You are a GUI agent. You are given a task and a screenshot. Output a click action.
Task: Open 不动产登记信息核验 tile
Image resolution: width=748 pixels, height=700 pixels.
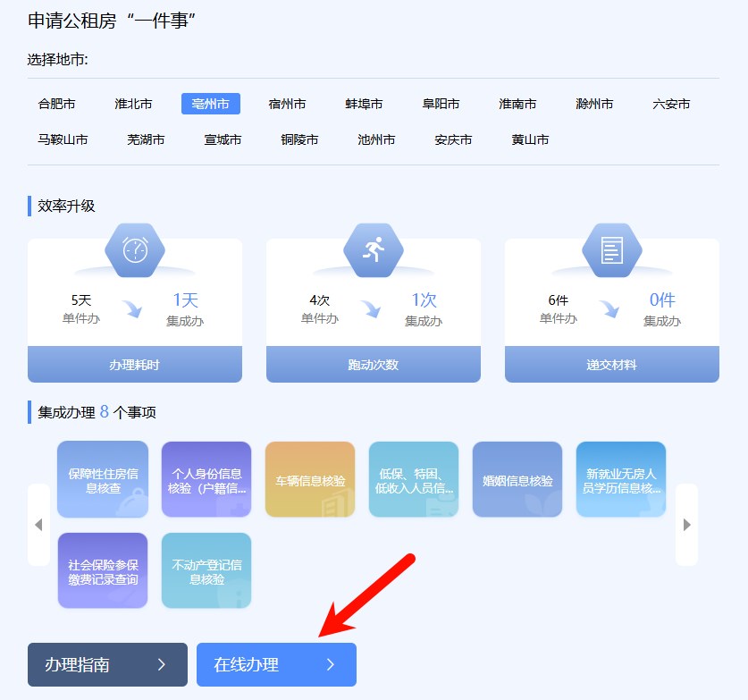tap(206, 571)
